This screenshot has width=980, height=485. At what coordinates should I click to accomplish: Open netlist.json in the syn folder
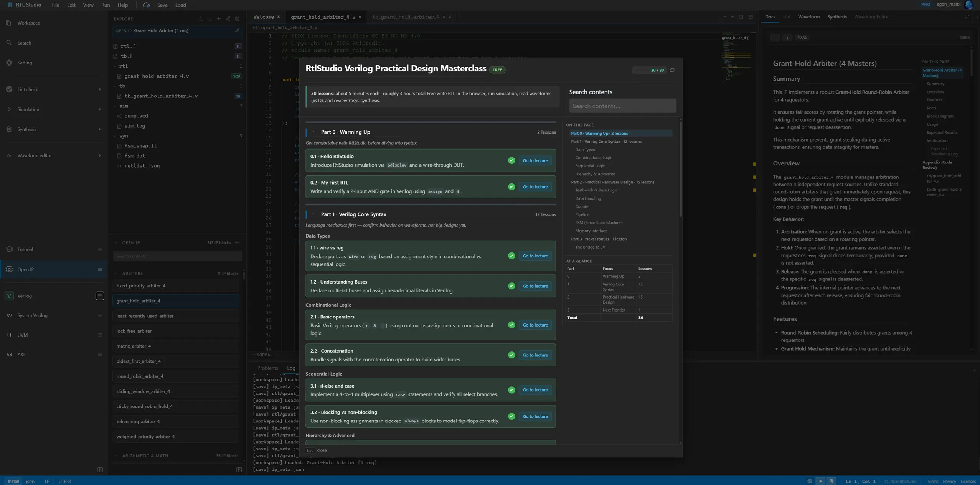[x=142, y=166]
